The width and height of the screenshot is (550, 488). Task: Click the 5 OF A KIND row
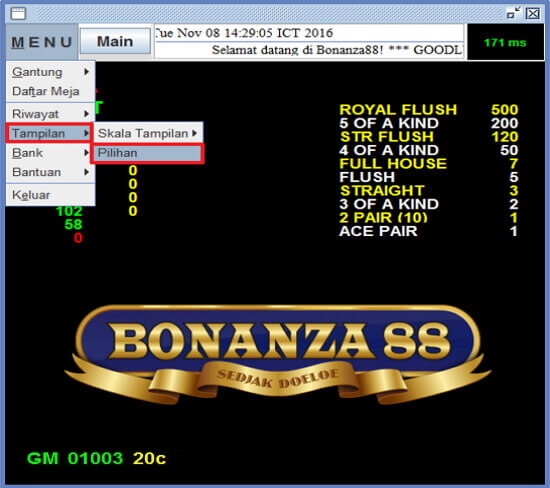(x=429, y=123)
